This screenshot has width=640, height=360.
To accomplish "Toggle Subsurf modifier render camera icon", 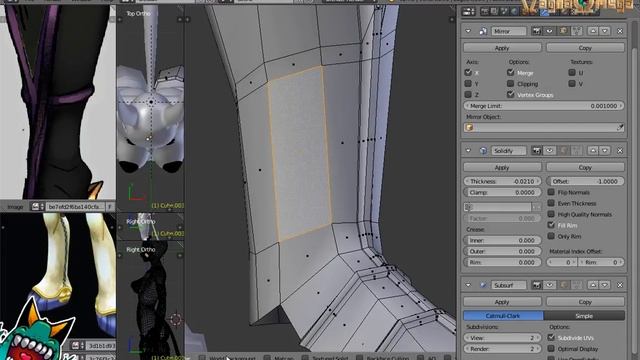I will point(536,285).
